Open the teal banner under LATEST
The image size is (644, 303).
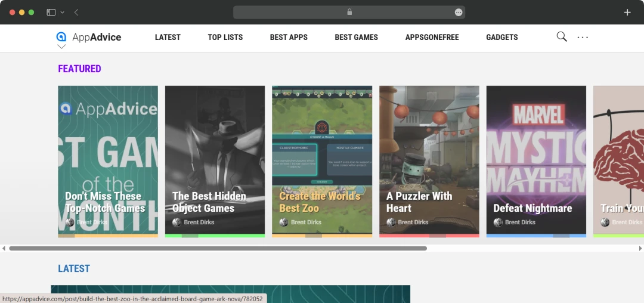pyautogui.click(x=230, y=294)
